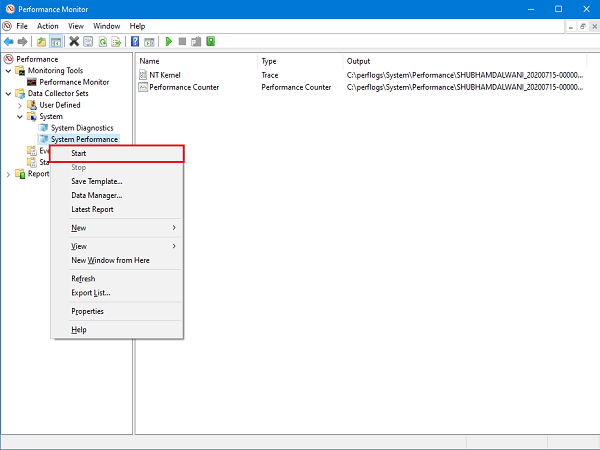Viewport: 600px width, 450px height.
Task: Click green View Latest Report toolbar icon
Action: [x=210, y=41]
